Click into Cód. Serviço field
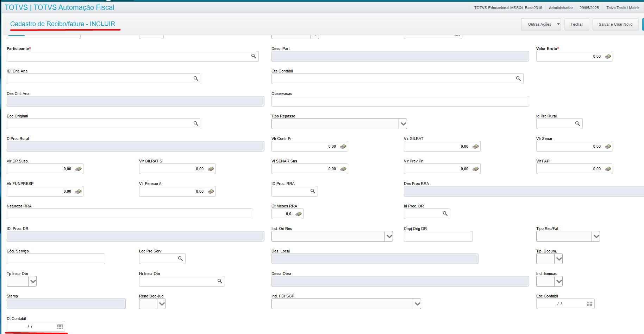The height and width of the screenshot is (334, 644). pyautogui.click(x=56, y=259)
